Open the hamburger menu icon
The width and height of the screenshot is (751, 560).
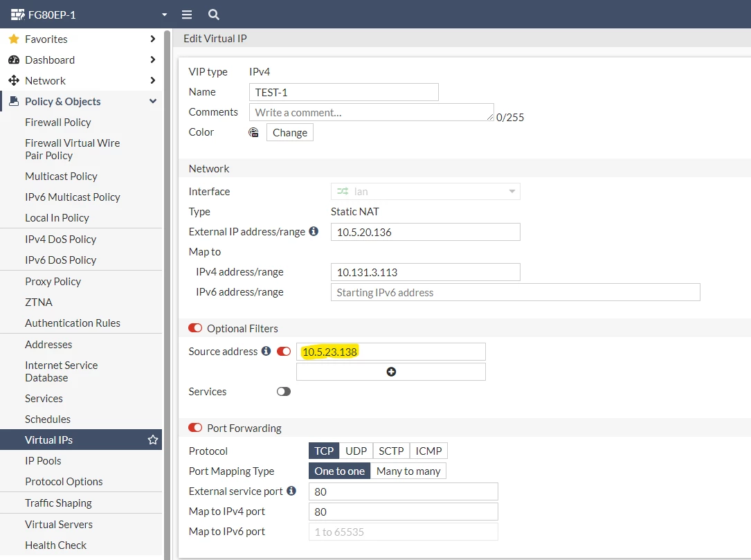187,15
